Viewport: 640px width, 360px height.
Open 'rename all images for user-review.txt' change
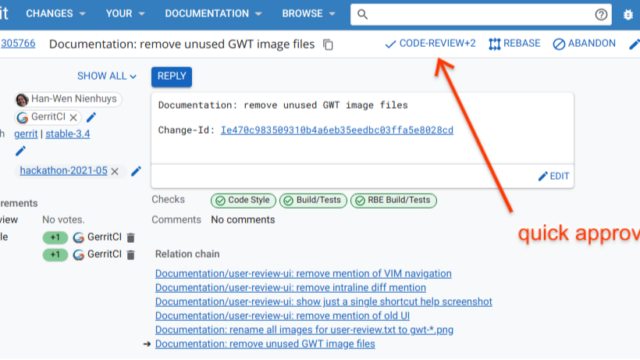[304, 330]
